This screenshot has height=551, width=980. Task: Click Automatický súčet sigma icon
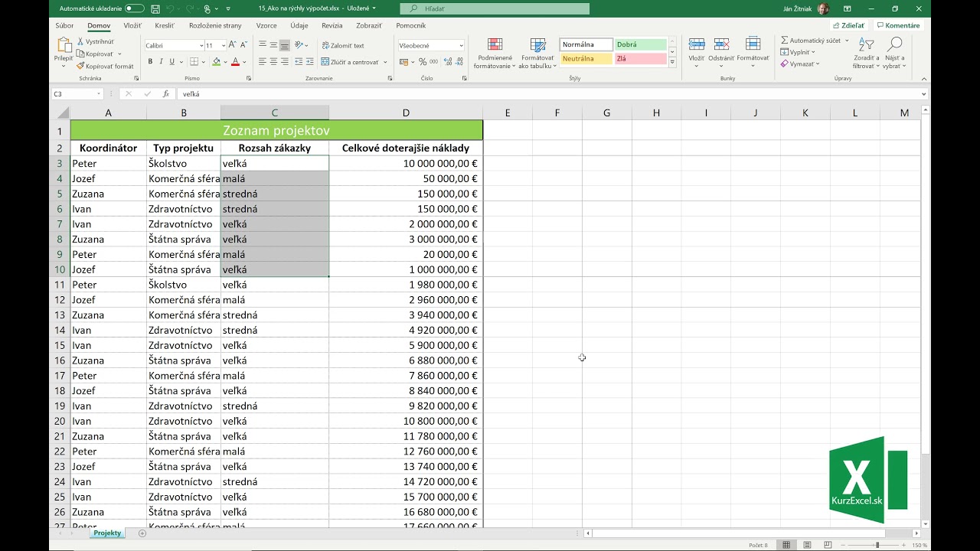785,41
